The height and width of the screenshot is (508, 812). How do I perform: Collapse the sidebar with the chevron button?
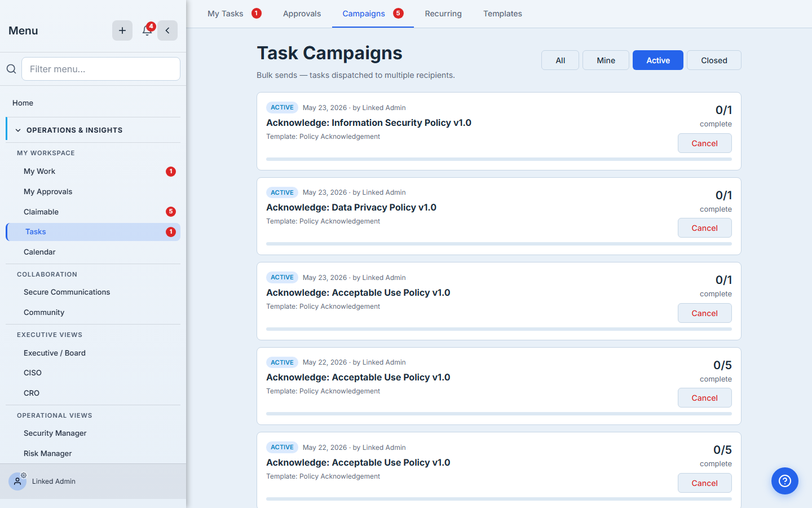167,30
